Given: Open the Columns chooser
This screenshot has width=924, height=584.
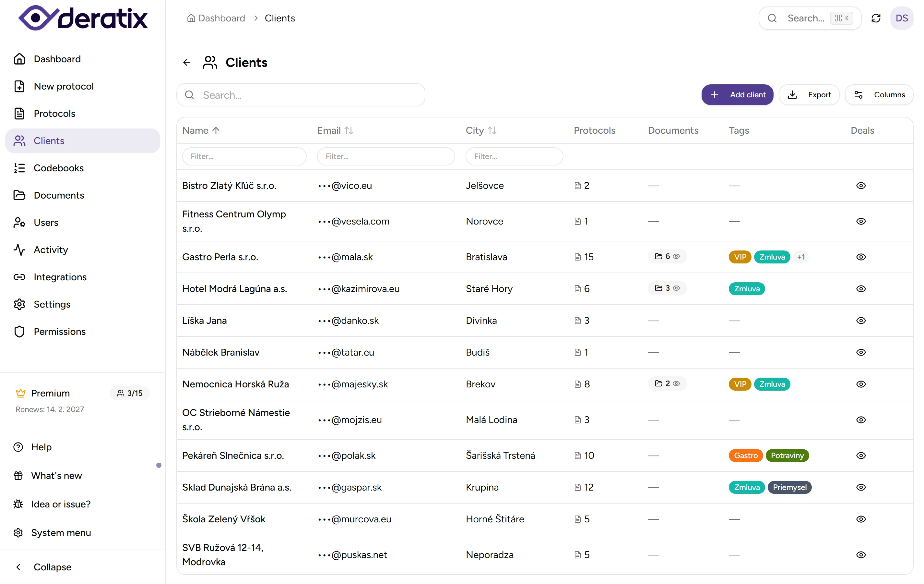Looking at the screenshot, I should point(879,95).
